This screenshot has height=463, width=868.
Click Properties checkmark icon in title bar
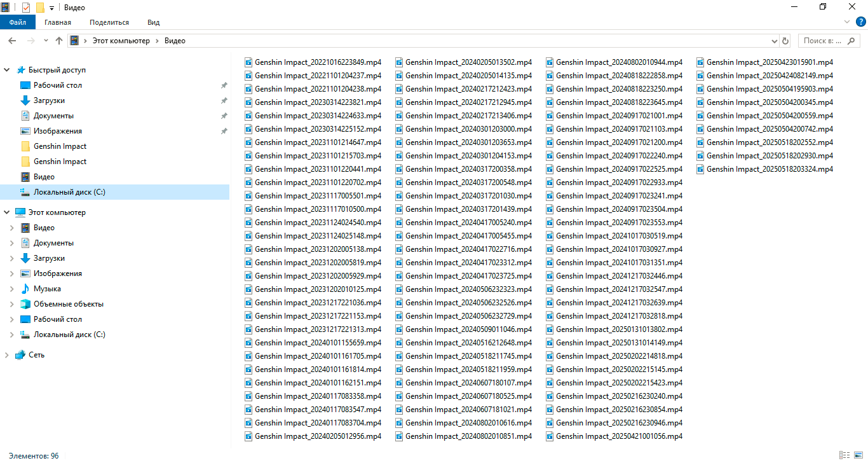(x=26, y=8)
